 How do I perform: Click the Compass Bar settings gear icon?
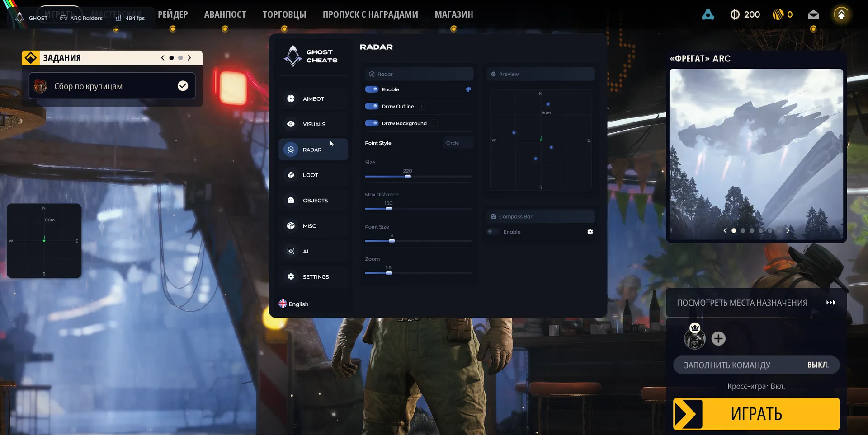point(590,232)
